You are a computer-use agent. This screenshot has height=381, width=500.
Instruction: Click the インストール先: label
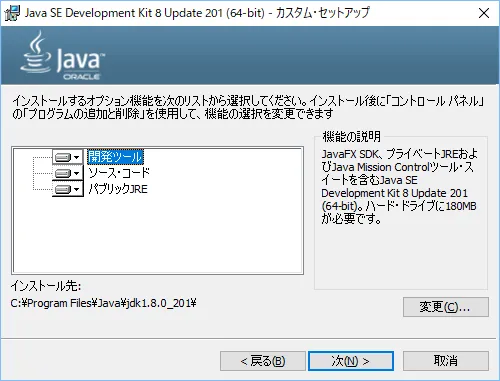pos(46,286)
